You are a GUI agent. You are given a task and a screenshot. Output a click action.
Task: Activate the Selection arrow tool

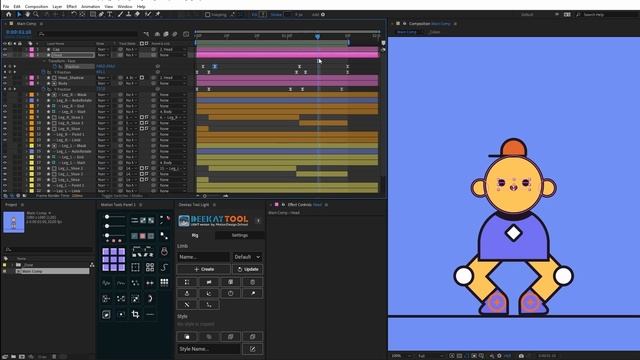tap(19, 14)
